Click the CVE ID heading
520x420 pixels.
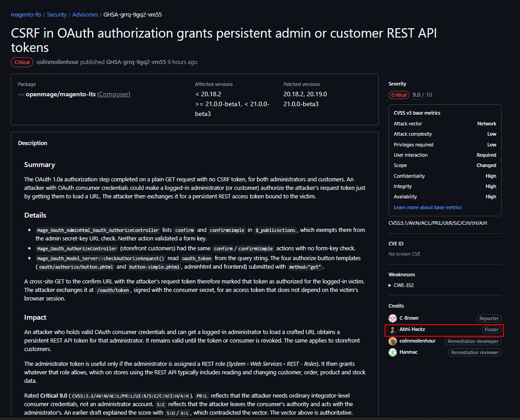click(396, 244)
